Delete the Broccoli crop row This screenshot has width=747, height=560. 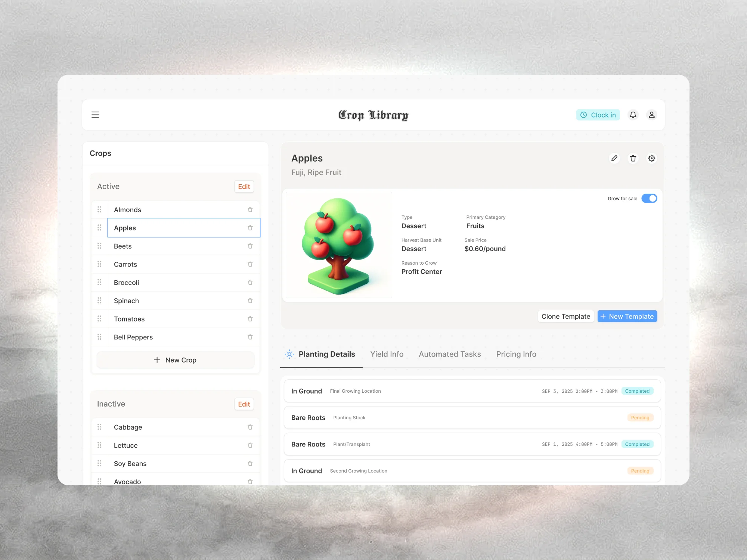[250, 283]
